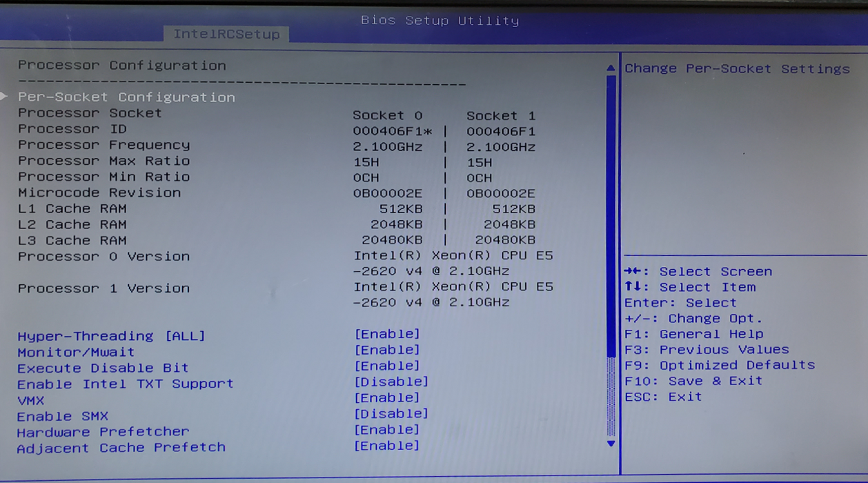Viewport: 868px width, 483px height.
Task: Change the Hyper-Threading [Enable] value
Action: (x=387, y=334)
